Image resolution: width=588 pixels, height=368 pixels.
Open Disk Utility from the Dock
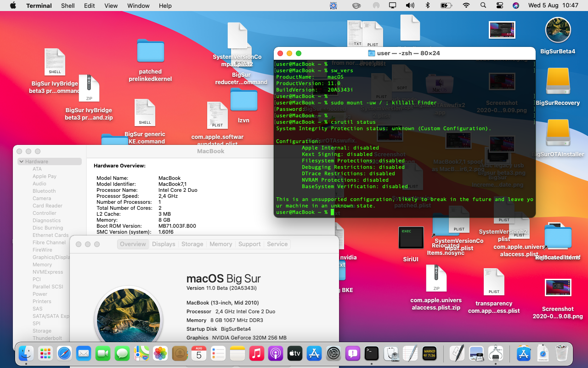pyautogui.click(x=391, y=353)
